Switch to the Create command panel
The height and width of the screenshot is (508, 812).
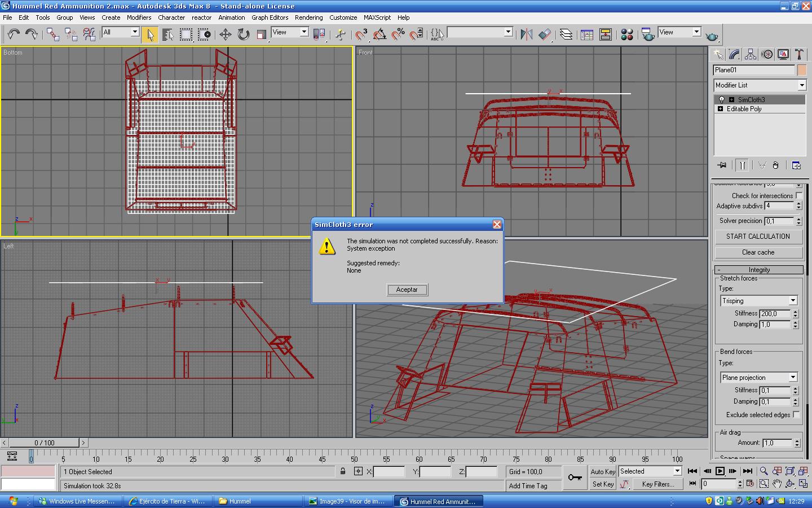coord(718,54)
